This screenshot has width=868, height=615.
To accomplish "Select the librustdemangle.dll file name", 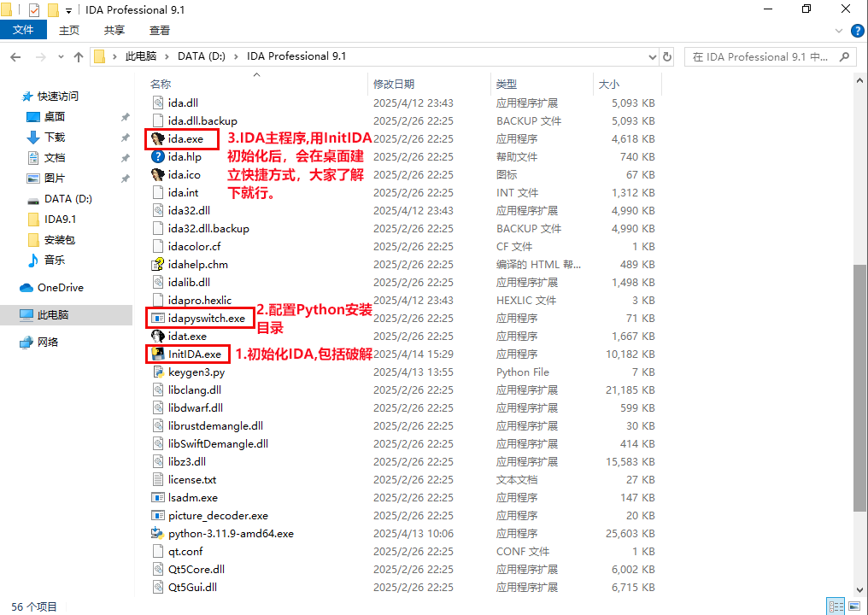I will point(216,425).
